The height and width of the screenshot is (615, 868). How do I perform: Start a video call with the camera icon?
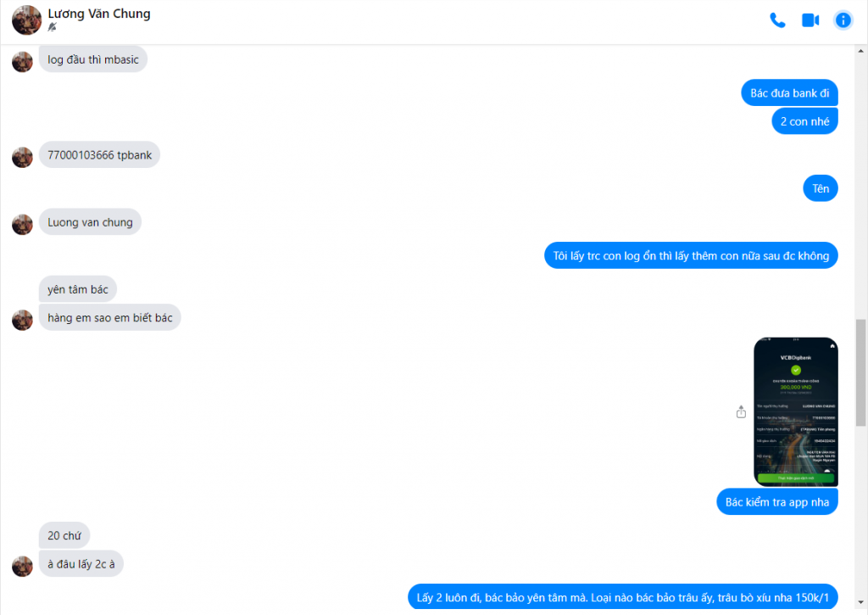[810, 20]
